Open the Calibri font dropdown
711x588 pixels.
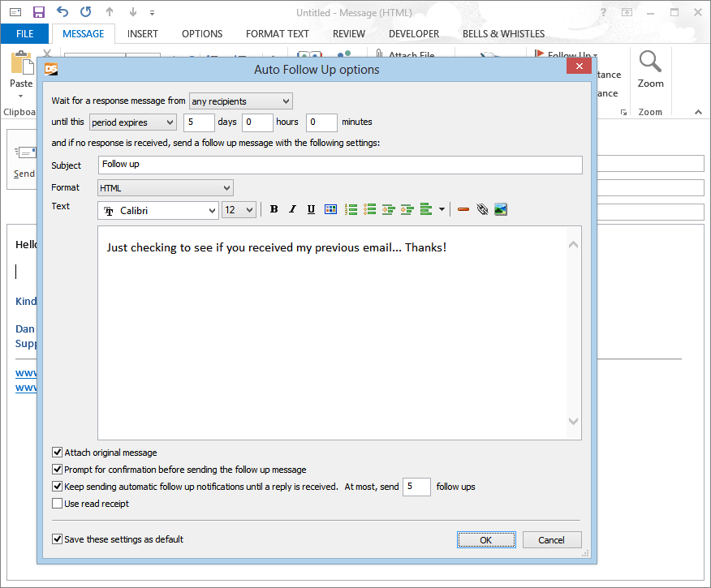point(158,210)
